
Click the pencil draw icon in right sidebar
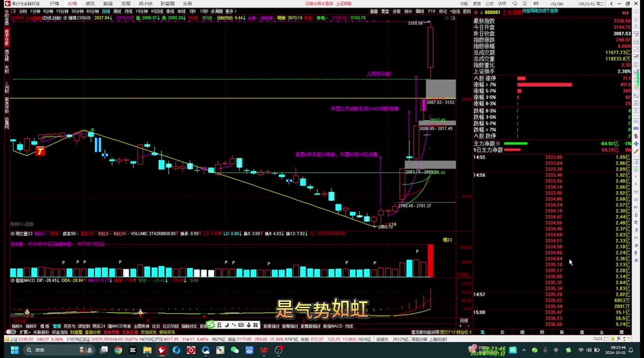click(x=636, y=151)
